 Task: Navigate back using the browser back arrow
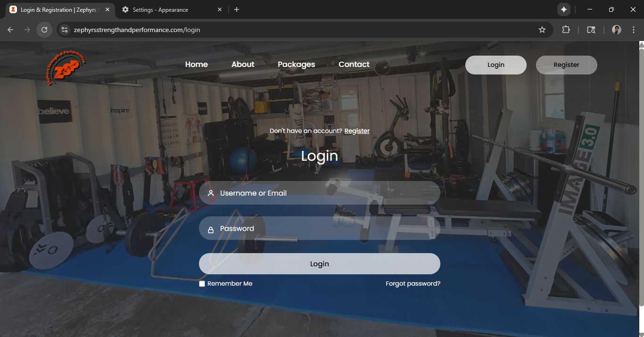pos(10,29)
